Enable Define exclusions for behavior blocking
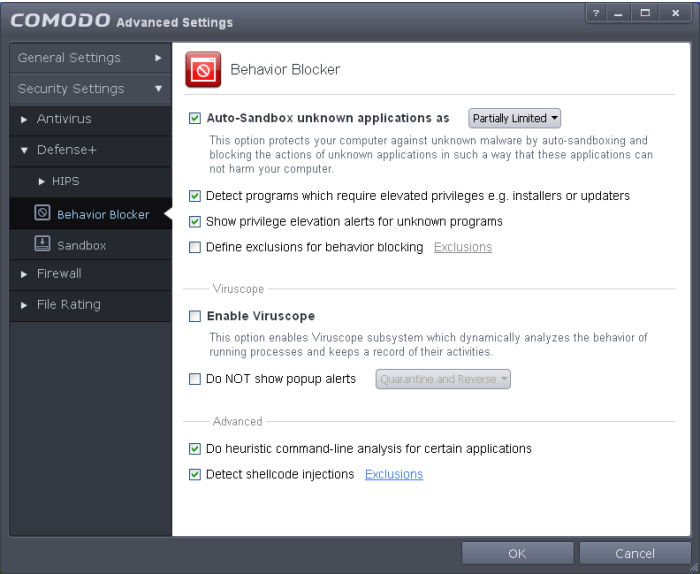 click(195, 247)
